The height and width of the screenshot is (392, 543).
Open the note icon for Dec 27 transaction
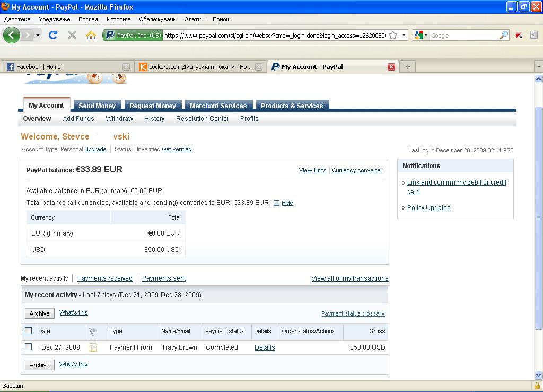pyautogui.click(x=93, y=347)
